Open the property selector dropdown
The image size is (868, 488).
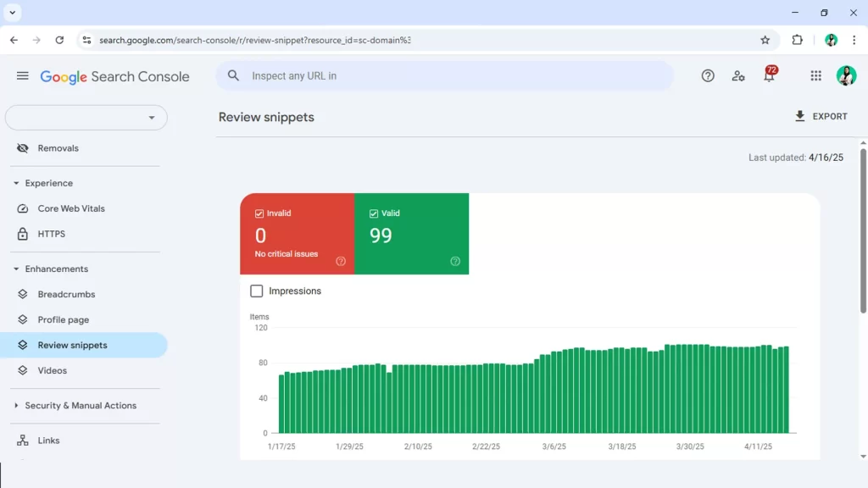point(86,117)
